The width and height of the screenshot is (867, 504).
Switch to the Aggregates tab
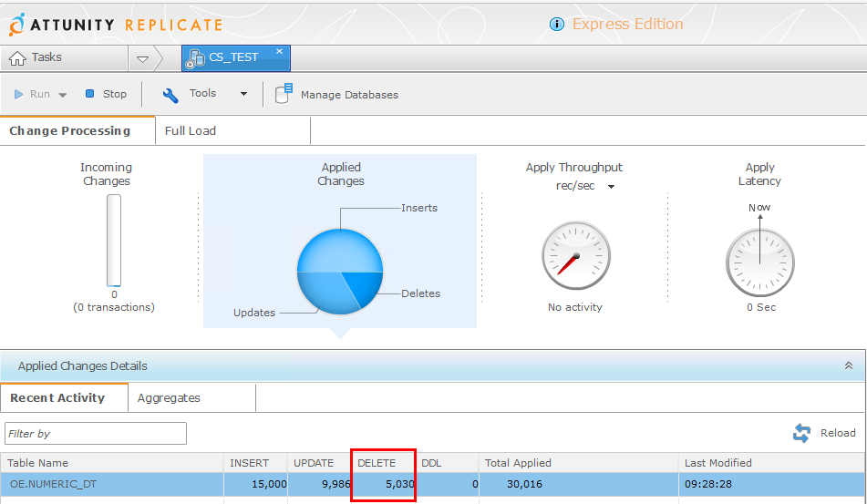[191, 398]
